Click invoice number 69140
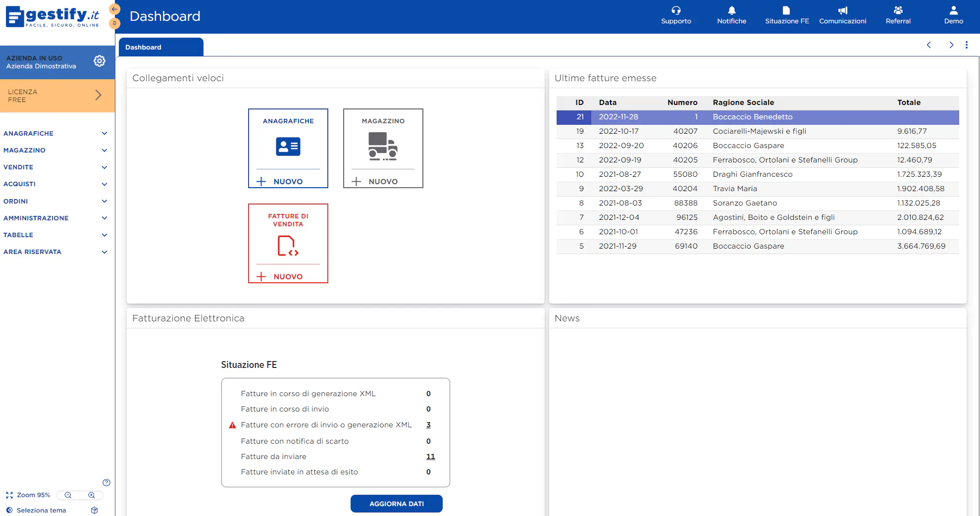 click(x=686, y=246)
